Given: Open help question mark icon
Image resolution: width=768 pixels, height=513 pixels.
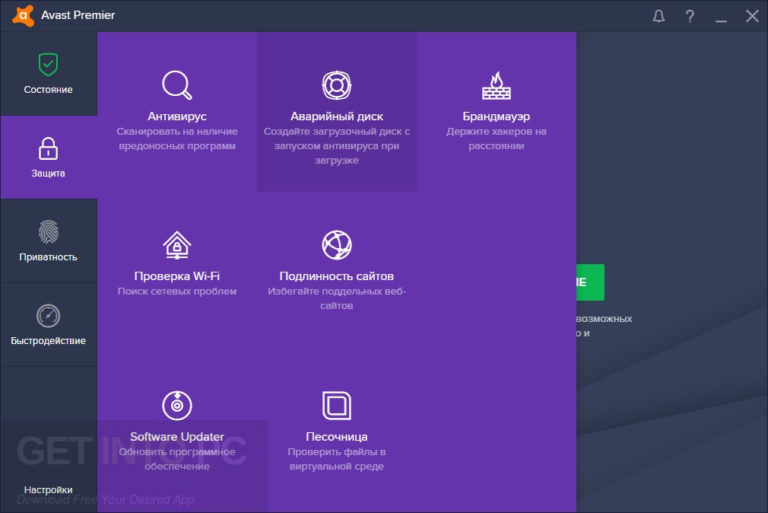Looking at the screenshot, I should pos(690,16).
